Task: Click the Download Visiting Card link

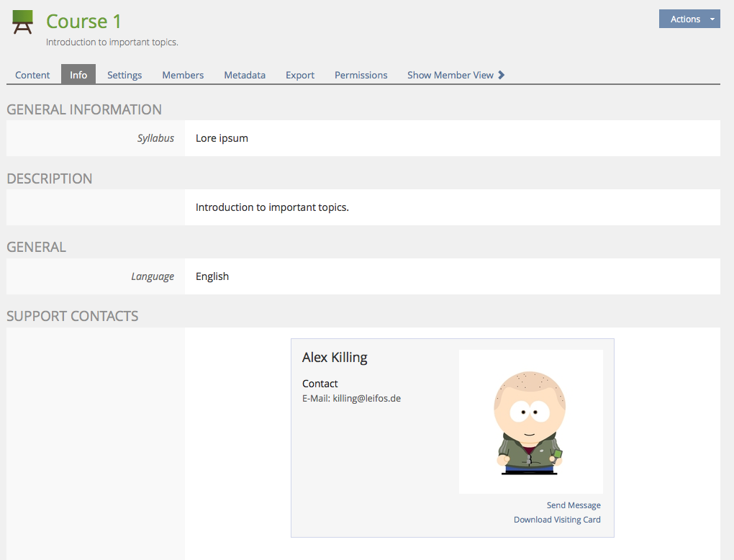Action: click(x=557, y=520)
